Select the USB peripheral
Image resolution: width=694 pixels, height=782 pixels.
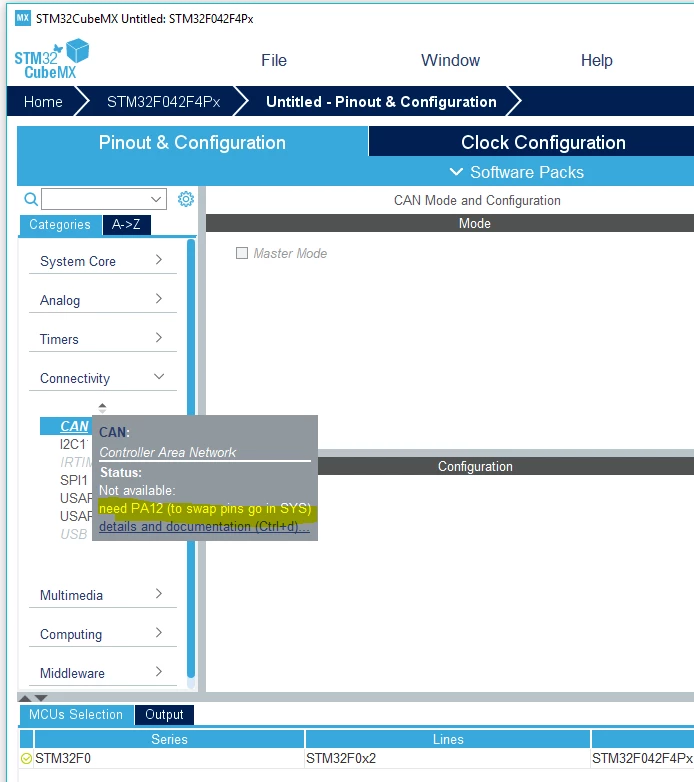(74, 534)
